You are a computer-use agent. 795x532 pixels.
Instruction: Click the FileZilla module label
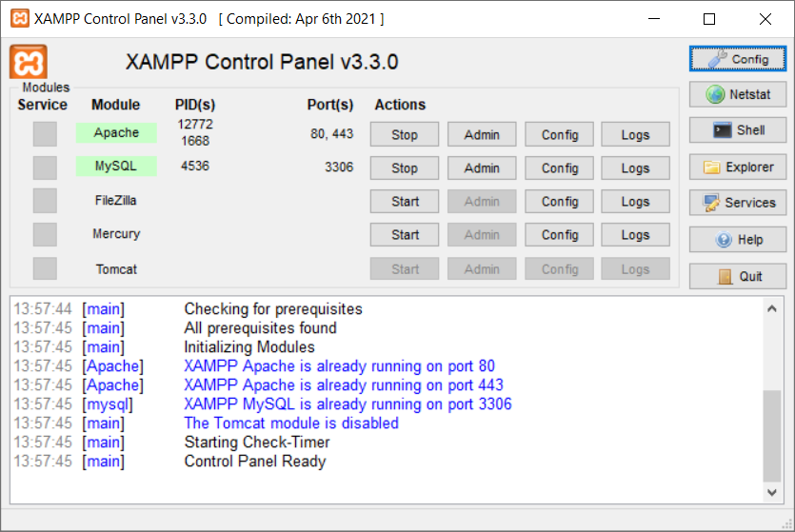tap(115, 200)
